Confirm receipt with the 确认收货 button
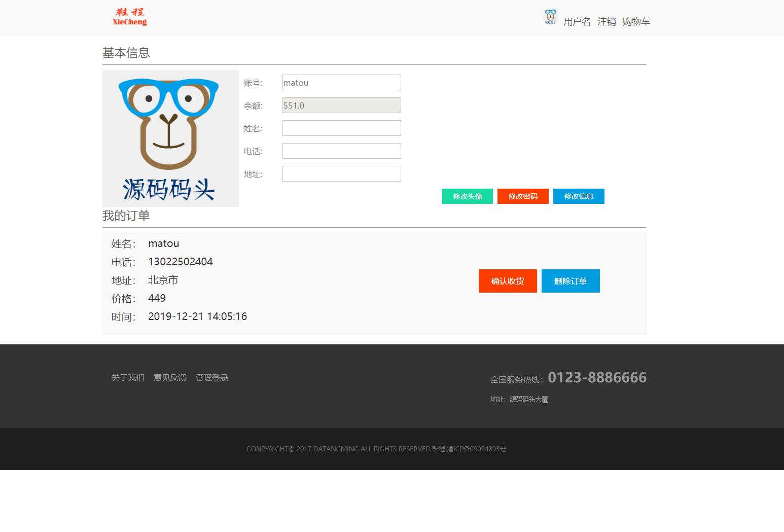 point(507,280)
